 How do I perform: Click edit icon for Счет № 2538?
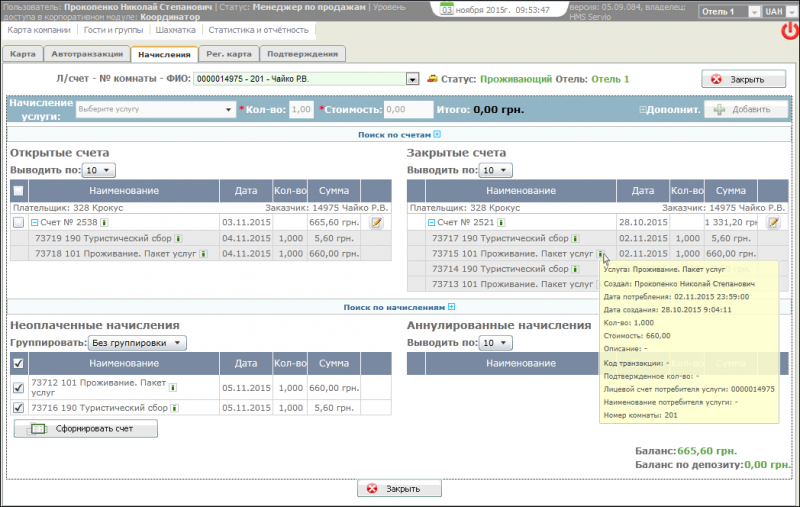pyautogui.click(x=376, y=223)
